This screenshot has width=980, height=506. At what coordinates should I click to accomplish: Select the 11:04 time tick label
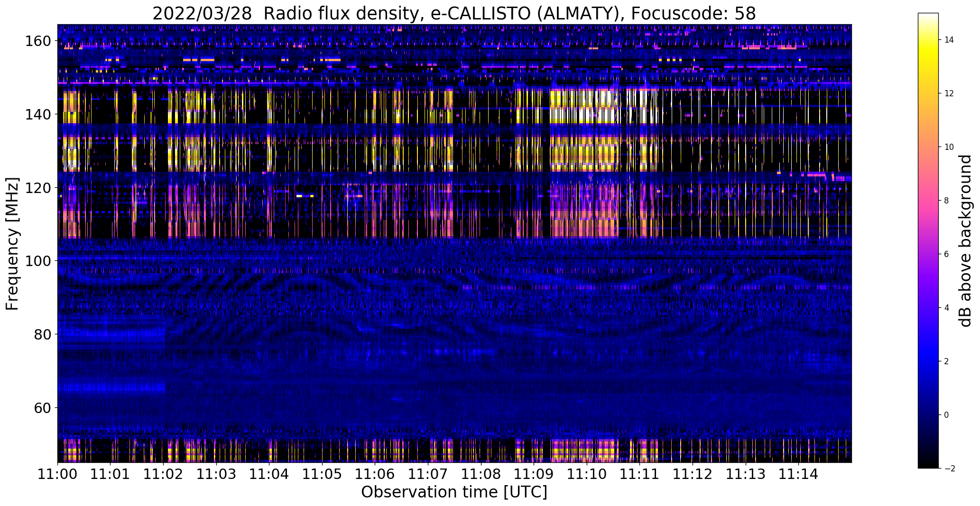click(269, 474)
